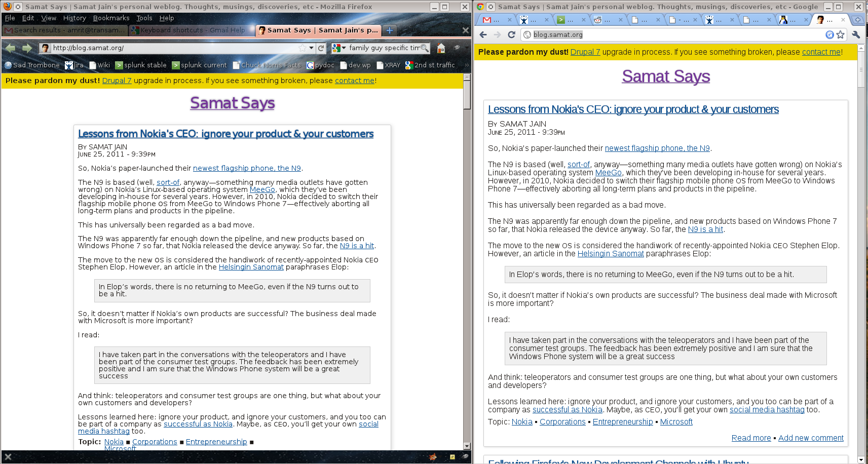Screen dimensions: 868x464
Task: Click Samat Says heading in Firefox
Action: coord(233,103)
